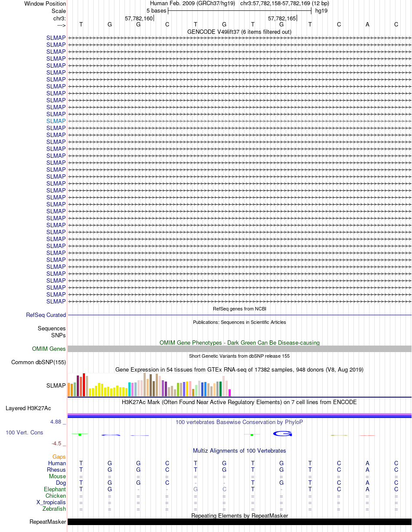Image resolution: width=412 pixels, height=532 pixels.
Task: Click the GTEx Gene Expression track title
Action: pyautogui.click(x=239, y=369)
